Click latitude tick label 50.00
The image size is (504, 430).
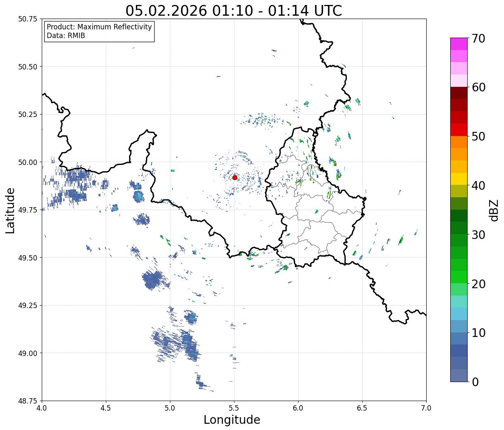[x=28, y=162]
